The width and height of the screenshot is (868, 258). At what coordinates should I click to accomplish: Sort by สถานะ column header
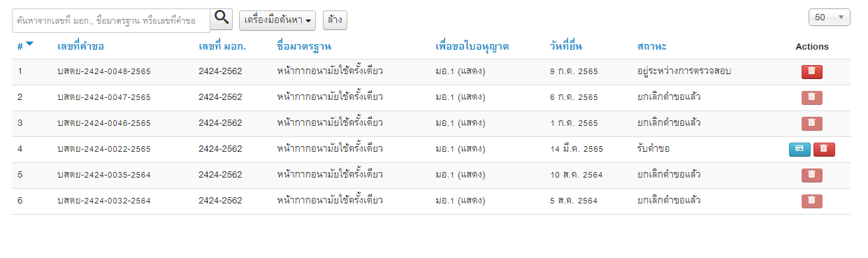click(651, 47)
